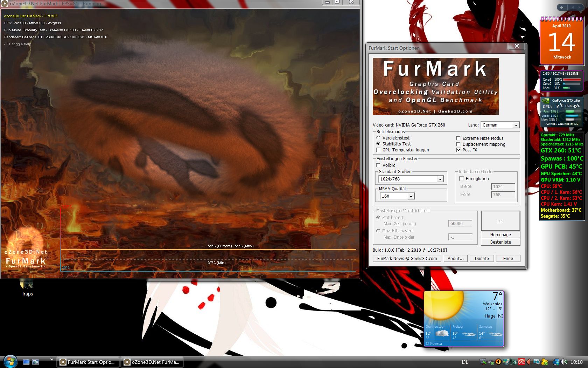Click the Bestenliste button
The width and height of the screenshot is (588, 368).
point(500,242)
